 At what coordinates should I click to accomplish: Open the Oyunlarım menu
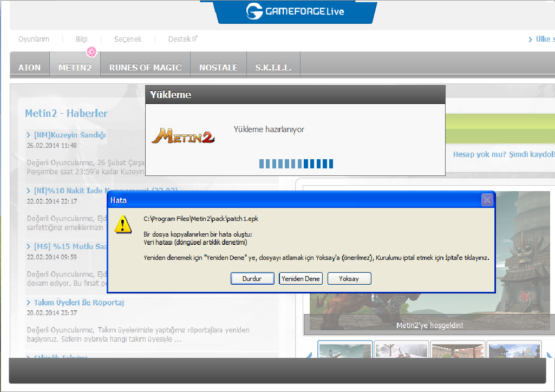tap(34, 39)
